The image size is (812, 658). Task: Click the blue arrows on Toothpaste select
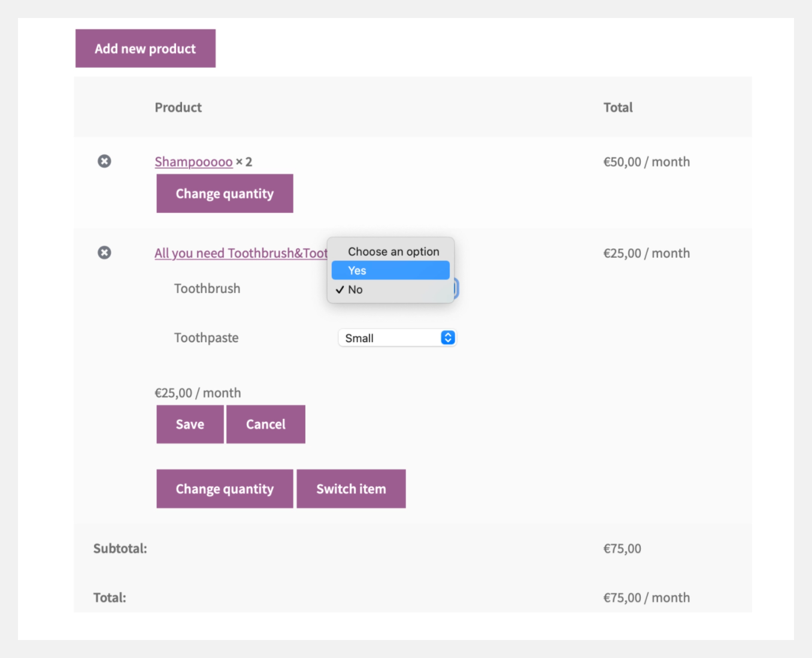pyautogui.click(x=447, y=338)
